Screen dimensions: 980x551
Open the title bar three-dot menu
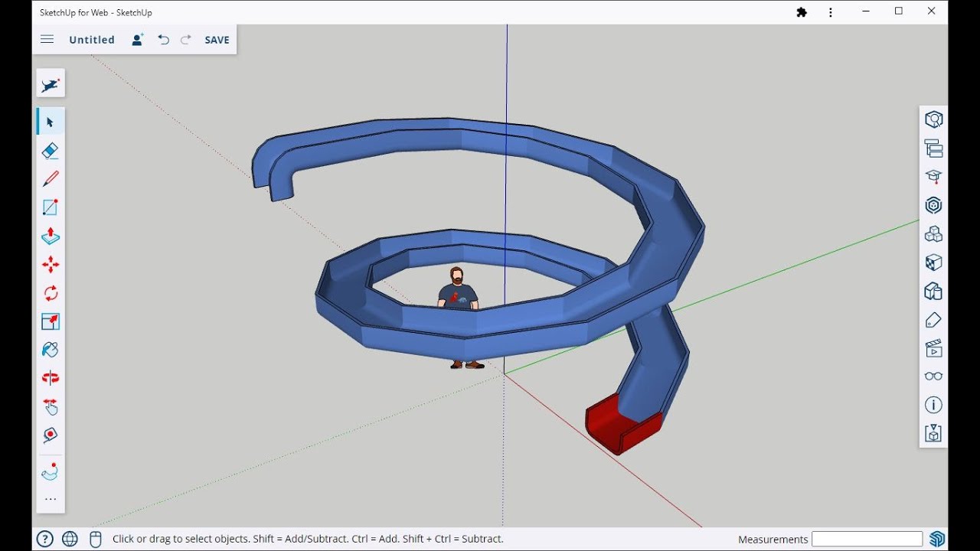831,12
